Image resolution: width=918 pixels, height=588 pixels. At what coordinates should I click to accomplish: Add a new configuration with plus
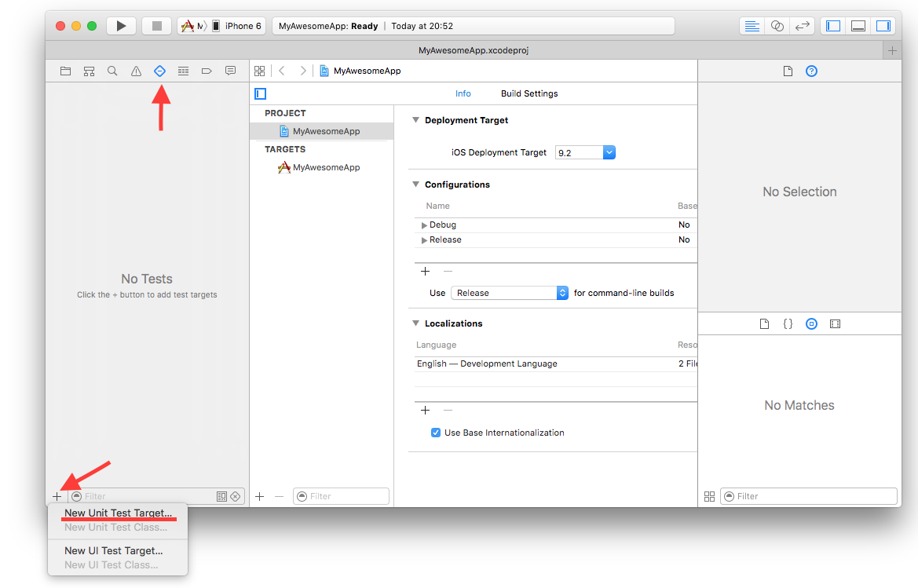(426, 272)
